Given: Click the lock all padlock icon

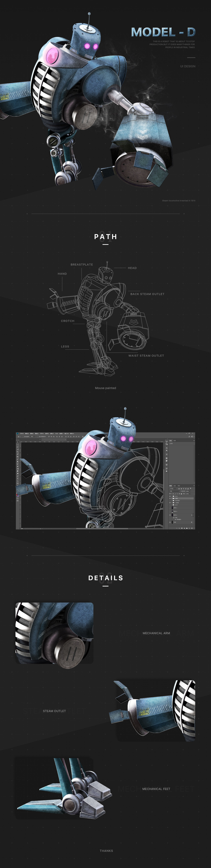Looking at the screenshot, I should (x=182, y=494).
